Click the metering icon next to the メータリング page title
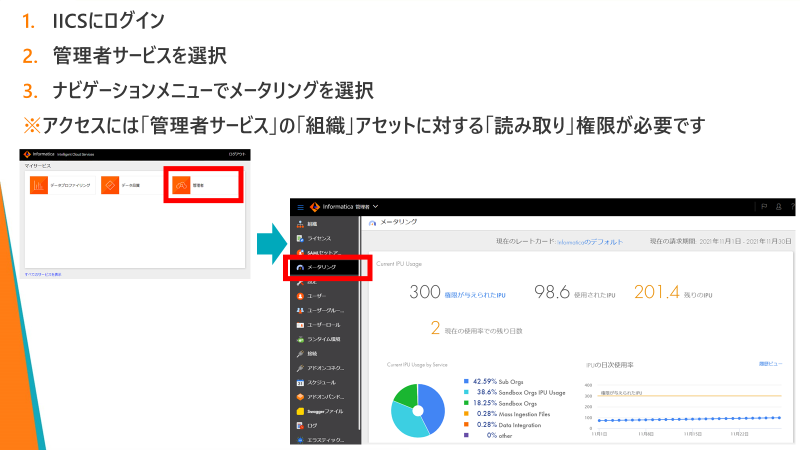 pyautogui.click(x=372, y=223)
